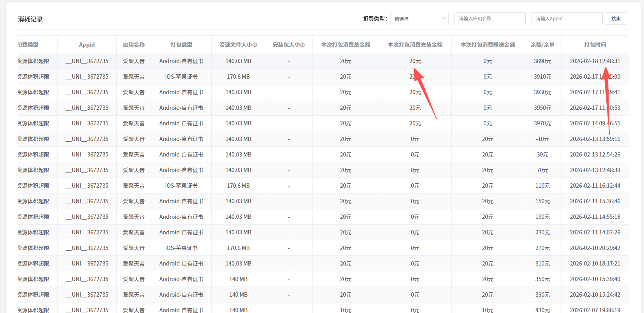Click the Appid column header
644x313 pixels.
[x=87, y=45]
